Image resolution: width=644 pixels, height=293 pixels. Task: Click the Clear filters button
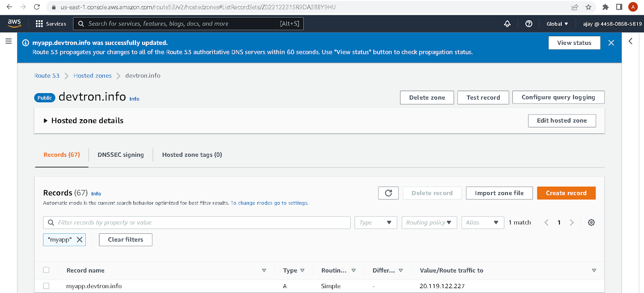126,239
